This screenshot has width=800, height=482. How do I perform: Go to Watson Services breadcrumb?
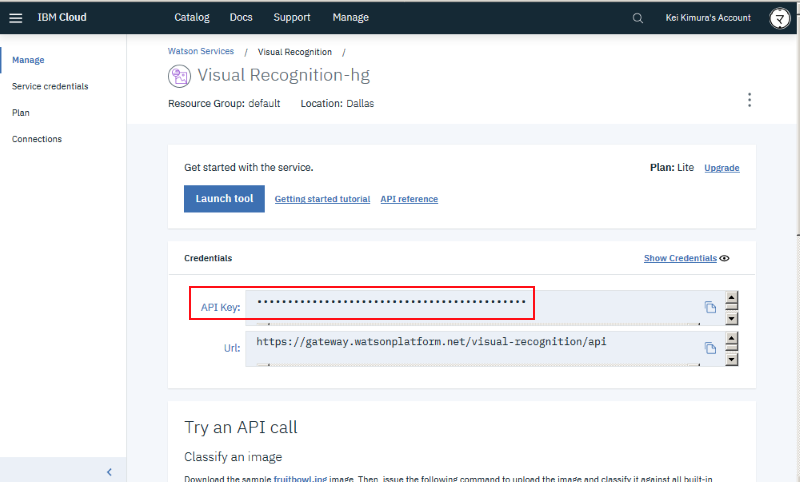click(x=201, y=51)
